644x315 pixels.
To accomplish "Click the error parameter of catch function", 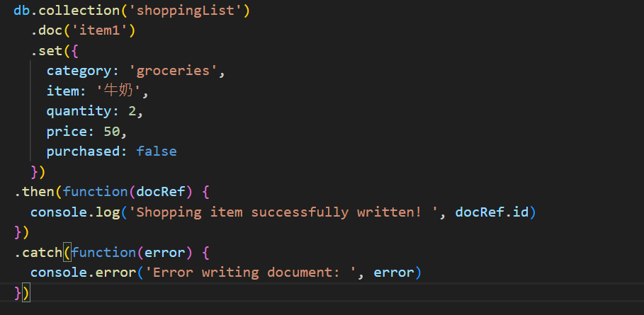I will click(x=164, y=252).
